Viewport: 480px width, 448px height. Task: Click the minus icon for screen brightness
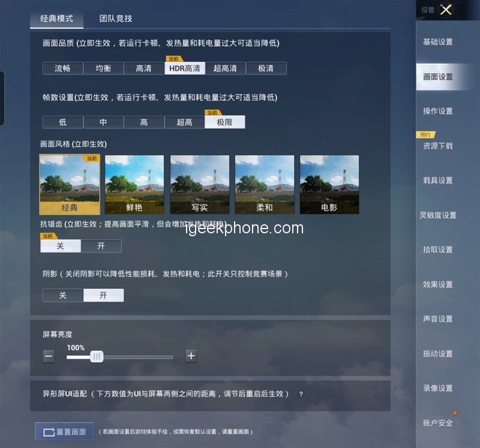pyautogui.click(x=49, y=356)
